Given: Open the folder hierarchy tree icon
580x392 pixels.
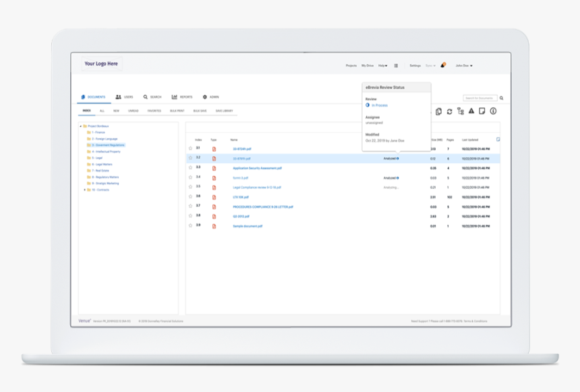Looking at the screenshot, I should [460, 111].
